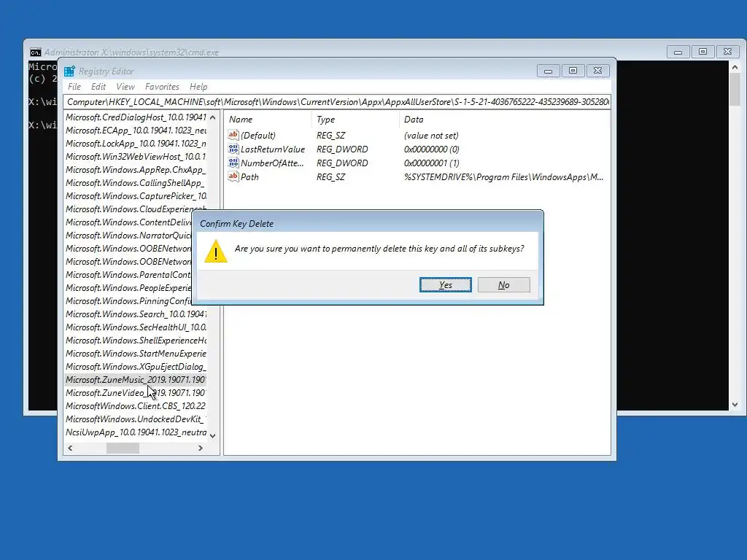The height and width of the screenshot is (560, 747).
Task: Open the View menu
Action: [125, 87]
